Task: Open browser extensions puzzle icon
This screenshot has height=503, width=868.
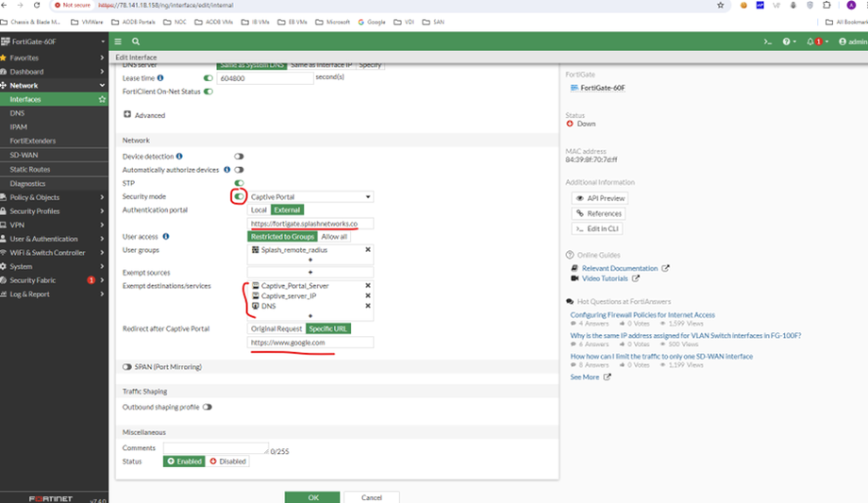Action: click(x=826, y=5)
